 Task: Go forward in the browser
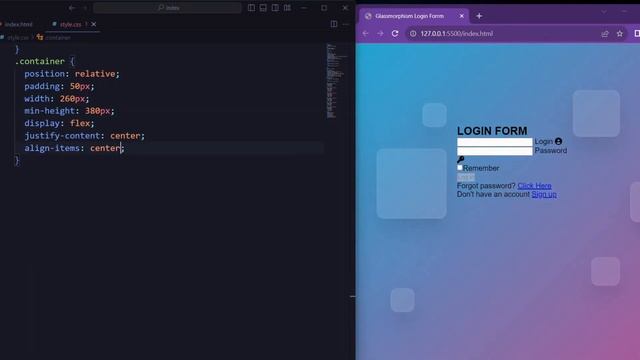[x=380, y=33]
